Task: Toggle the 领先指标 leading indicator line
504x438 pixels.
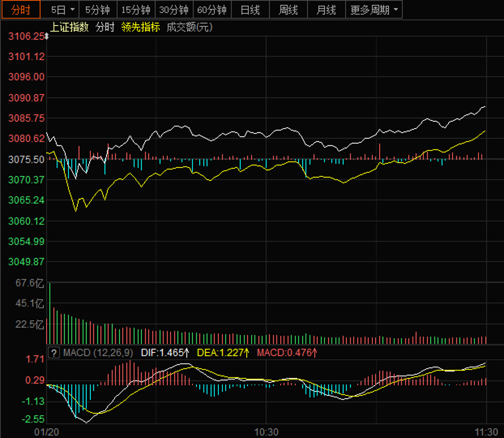Action: pos(141,28)
